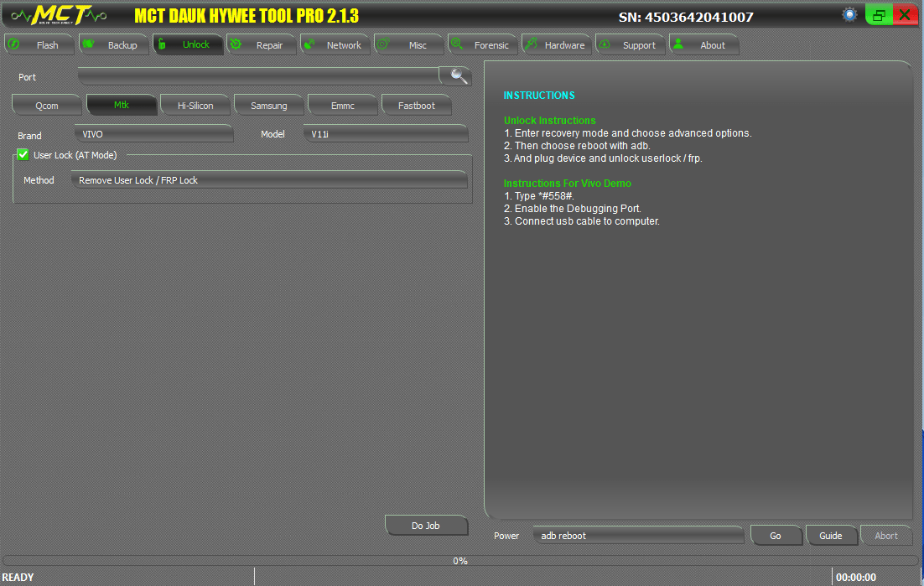Open the Guide with its button
Screen dimensions: 924x586
pos(832,535)
